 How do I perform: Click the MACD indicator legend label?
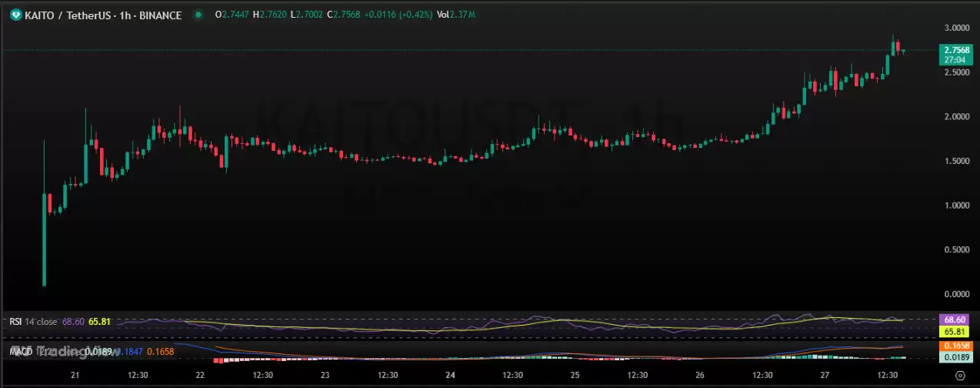[x=20, y=352]
